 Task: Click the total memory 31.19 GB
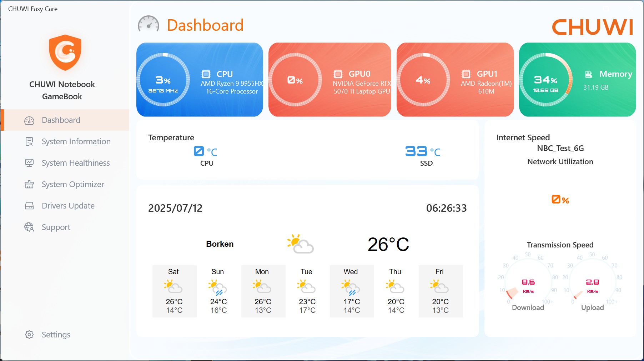[596, 87]
